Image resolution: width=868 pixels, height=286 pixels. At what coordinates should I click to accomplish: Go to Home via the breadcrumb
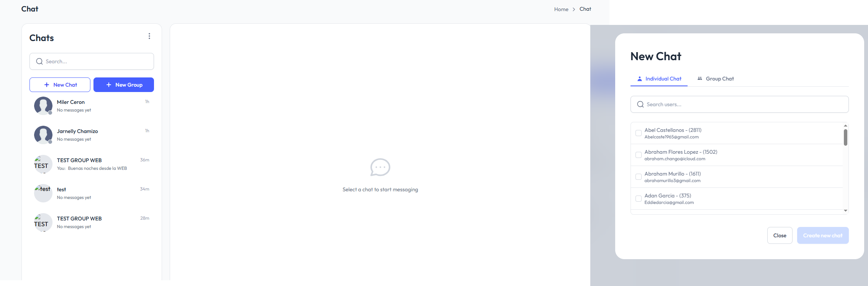[x=561, y=9]
